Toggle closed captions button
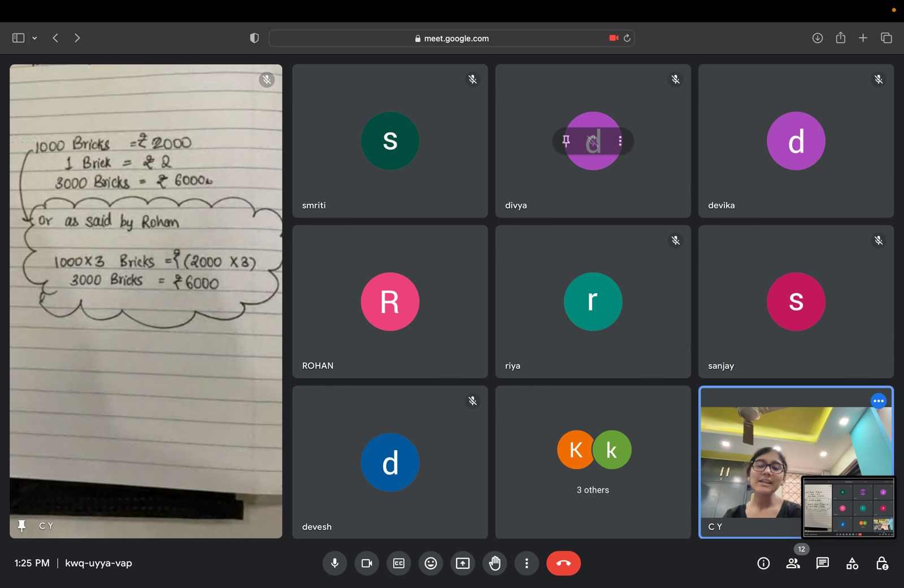 (x=399, y=563)
